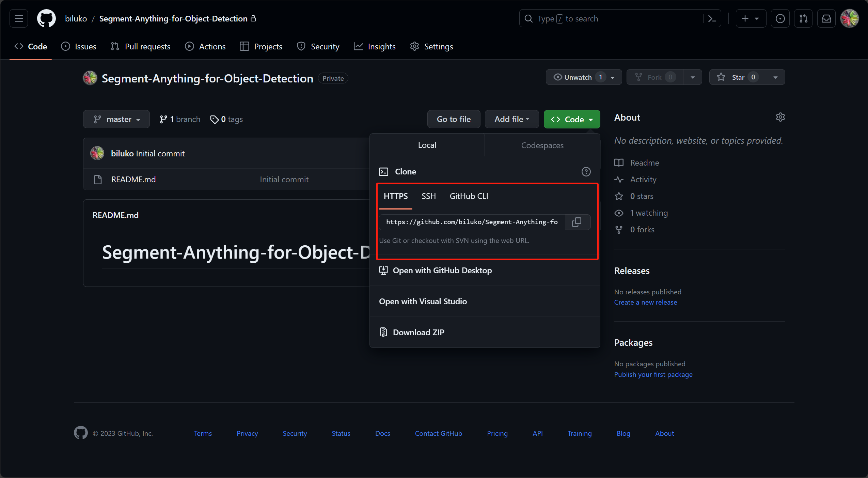Viewport: 868px width, 478px height.
Task: Open repository settings gear icon
Action: coord(781,117)
